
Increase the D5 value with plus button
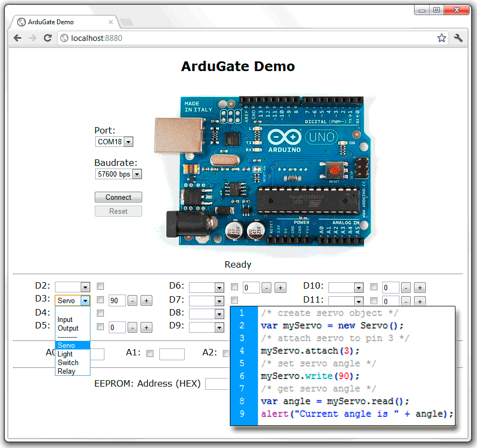[146, 327]
